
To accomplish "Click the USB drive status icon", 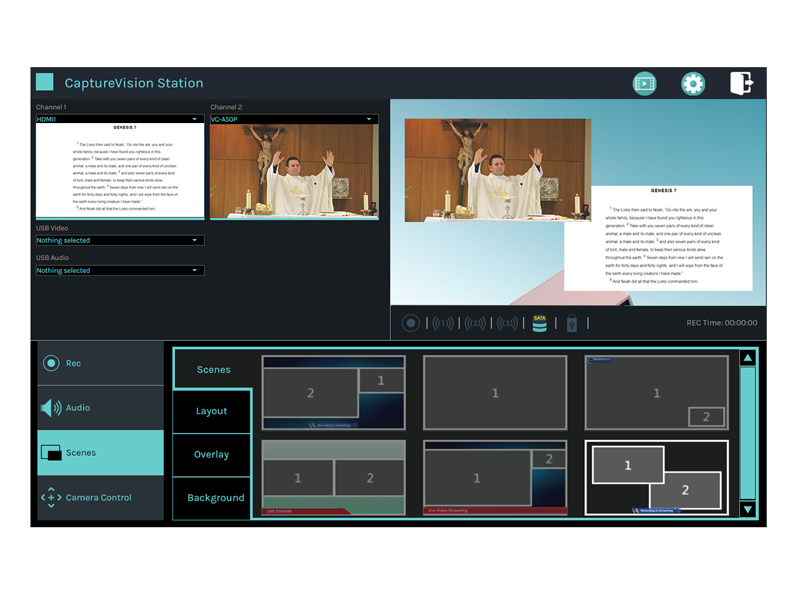I will pos(572,323).
